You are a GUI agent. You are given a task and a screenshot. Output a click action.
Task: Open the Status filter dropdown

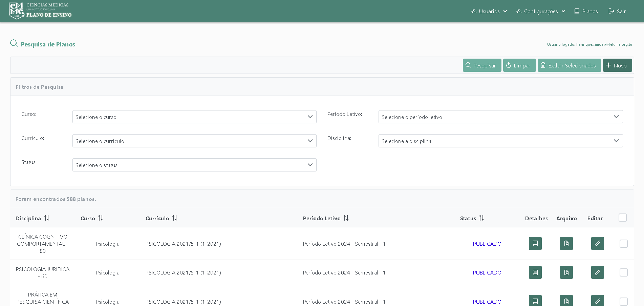coord(194,165)
